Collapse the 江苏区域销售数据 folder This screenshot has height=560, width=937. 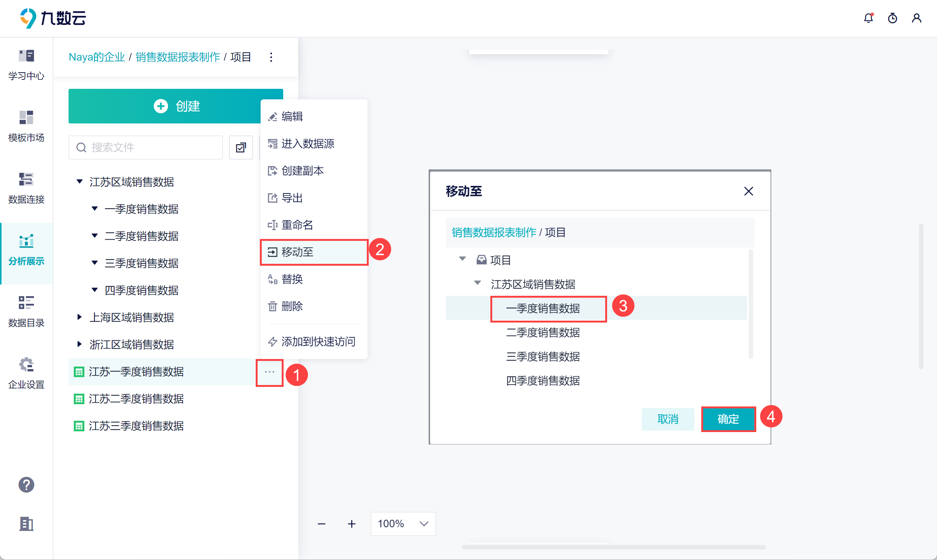(80, 181)
